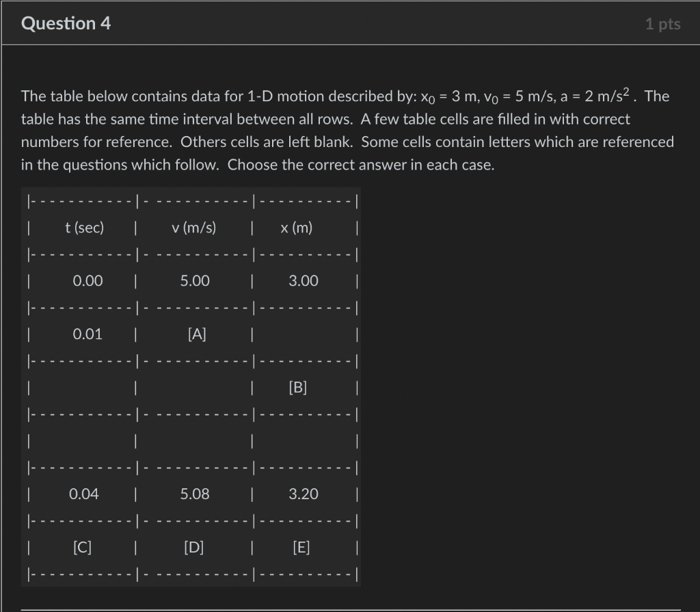The height and width of the screenshot is (612, 700).
Task: Click the empty table row below cell [B]
Action: click(x=192, y=440)
